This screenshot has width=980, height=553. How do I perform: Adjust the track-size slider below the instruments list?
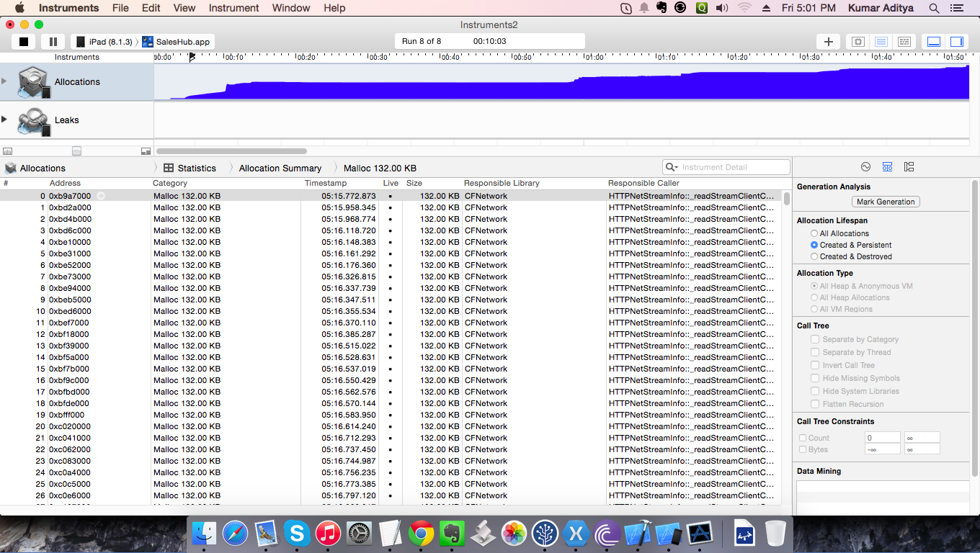tap(77, 151)
